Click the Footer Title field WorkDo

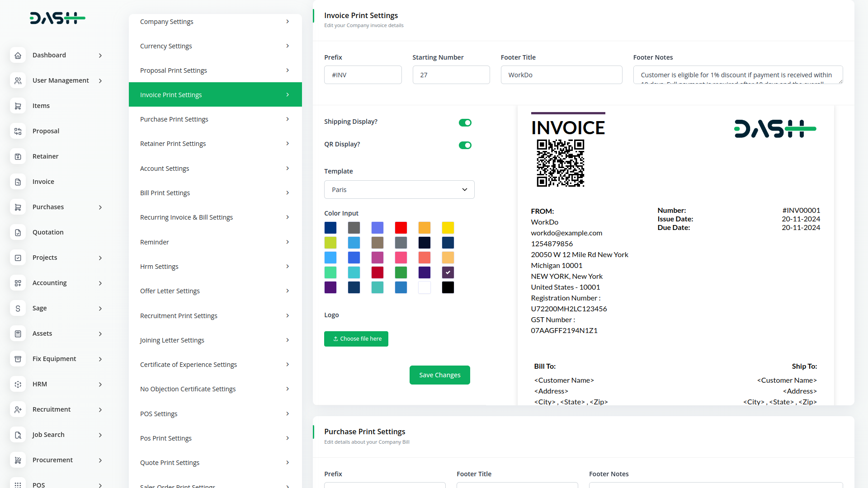tap(561, 75)
